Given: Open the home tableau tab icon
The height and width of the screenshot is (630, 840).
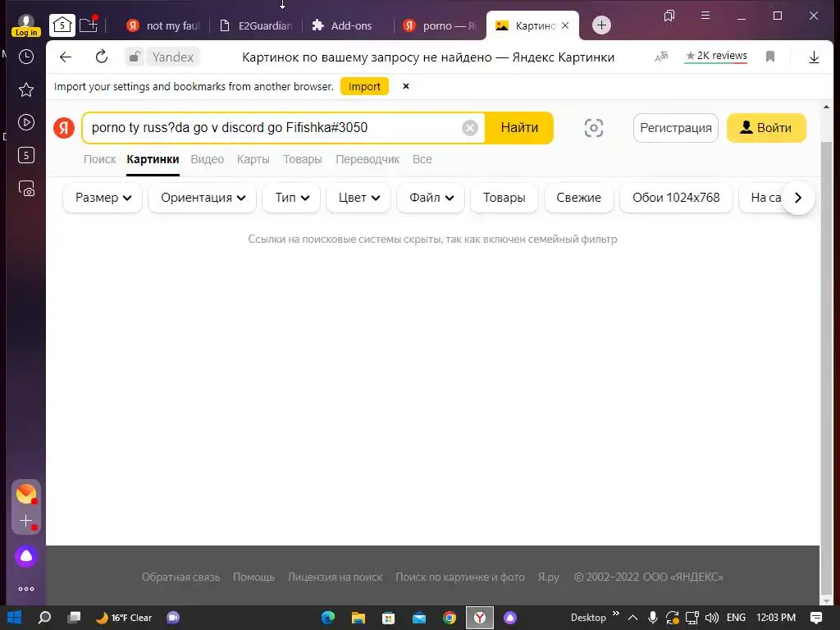Looking at the screenshot, I should 62,25.
